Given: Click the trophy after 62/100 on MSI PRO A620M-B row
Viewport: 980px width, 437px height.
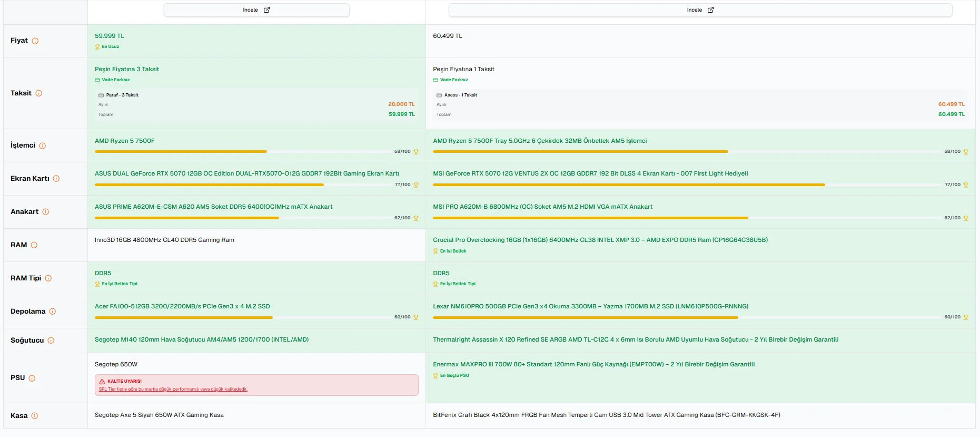Looking at the screenshot, I should (966, 218).
